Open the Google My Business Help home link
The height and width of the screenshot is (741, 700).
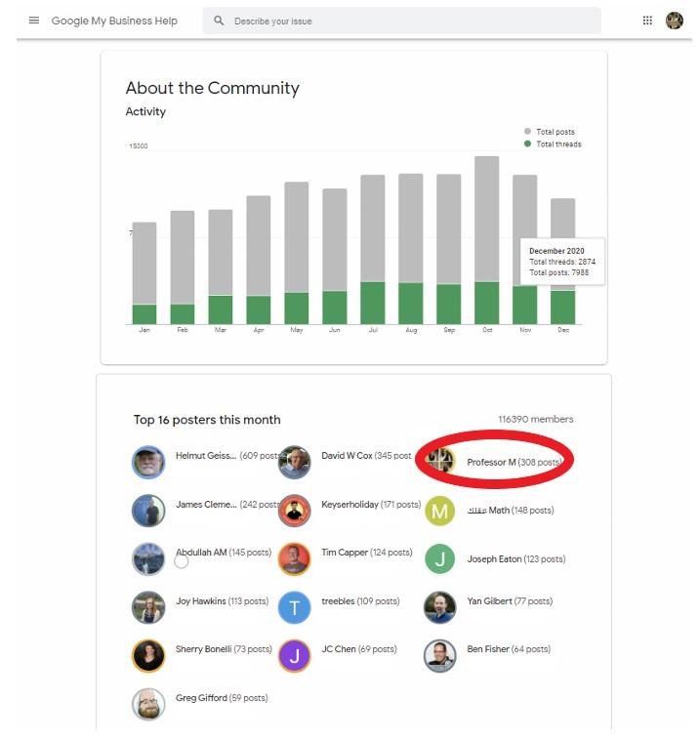(x=114, y=21)
